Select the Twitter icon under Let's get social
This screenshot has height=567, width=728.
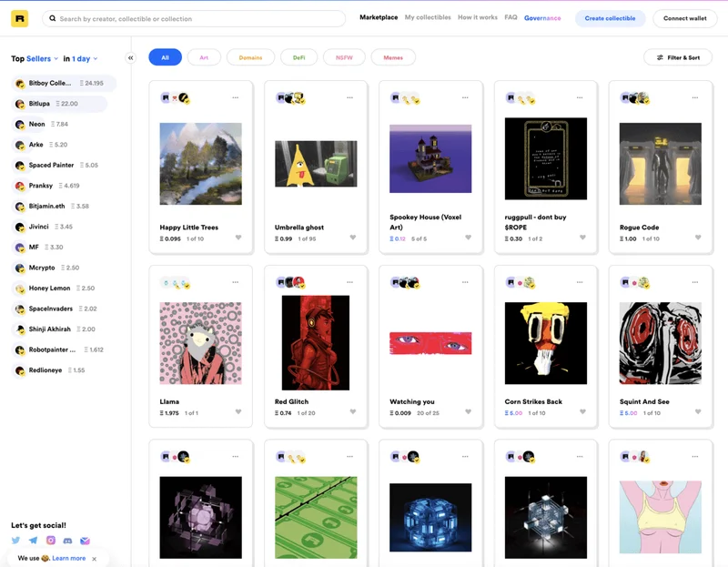15,540
